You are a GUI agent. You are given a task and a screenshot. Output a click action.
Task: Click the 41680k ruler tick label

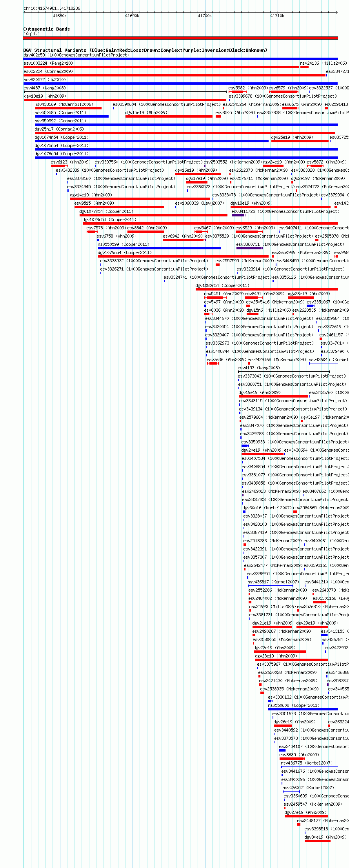(x=60, y=16)
